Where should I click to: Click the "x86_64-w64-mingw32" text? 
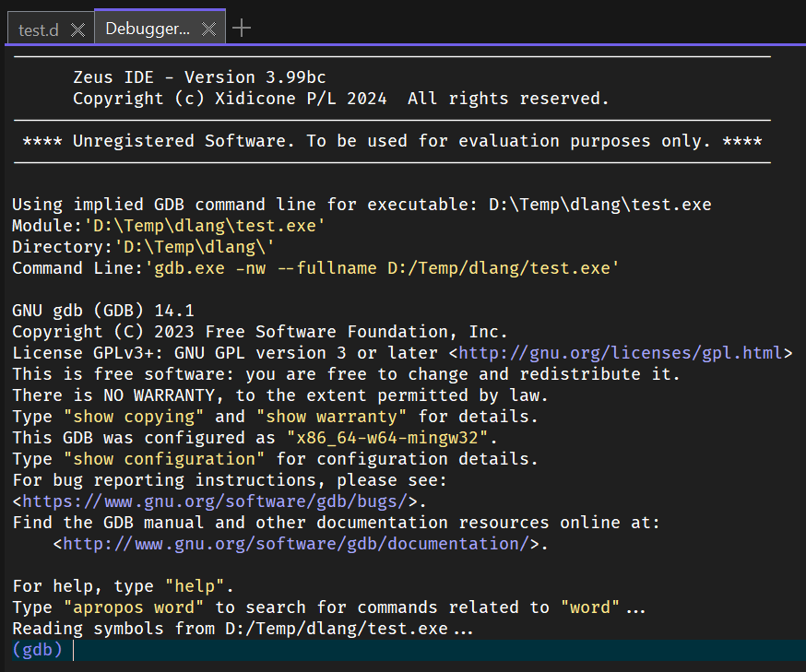[387, 438]
